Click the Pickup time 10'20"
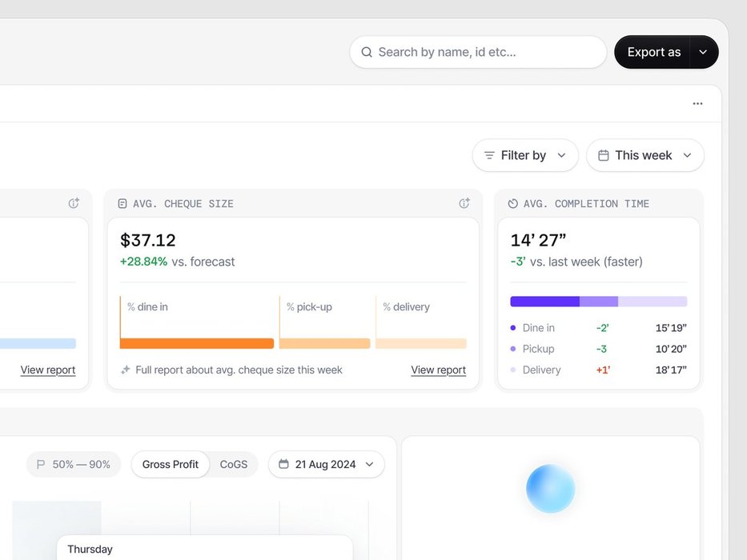This screenshot has height=560, width=747. pos(671,349)
